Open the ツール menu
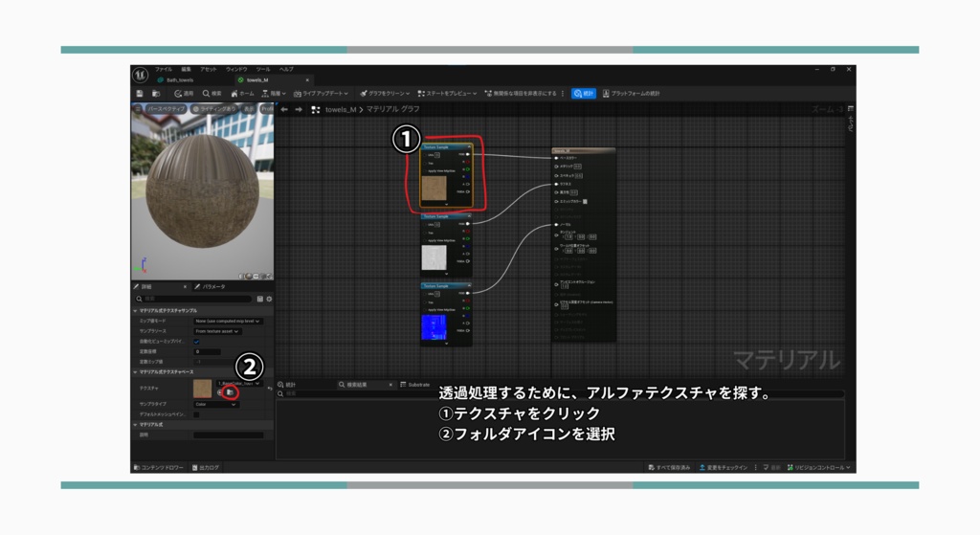 point(263,69)
